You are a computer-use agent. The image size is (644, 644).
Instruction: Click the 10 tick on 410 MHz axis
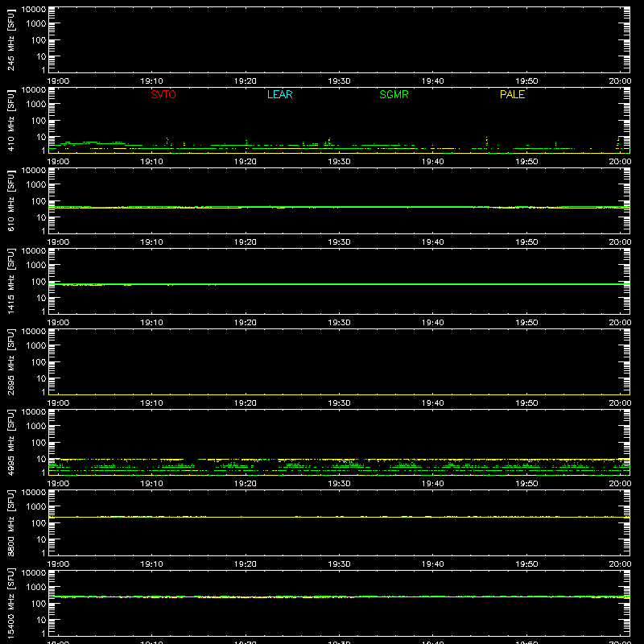pos(42,137)
